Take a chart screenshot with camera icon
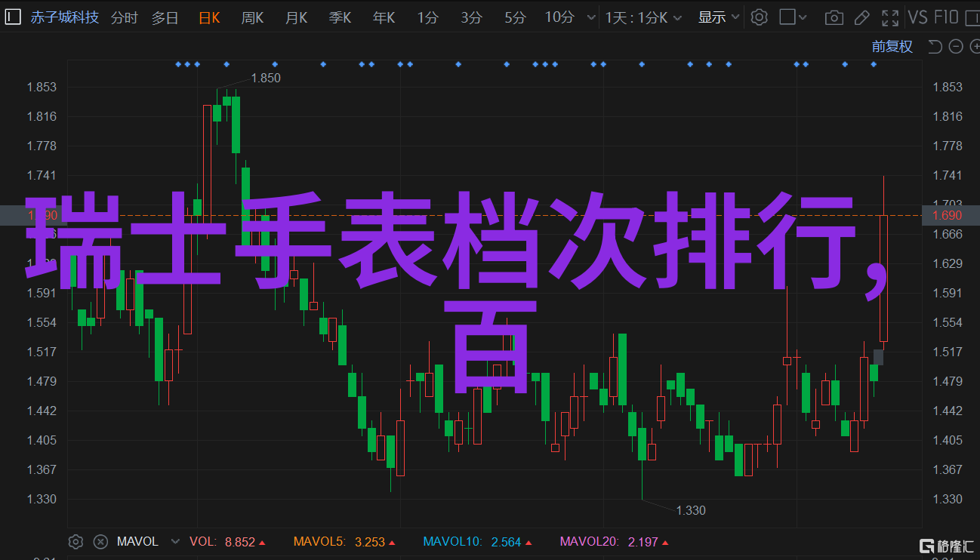Image resolution: width=980 pixels, height=560 pixels. coord(834,17)
